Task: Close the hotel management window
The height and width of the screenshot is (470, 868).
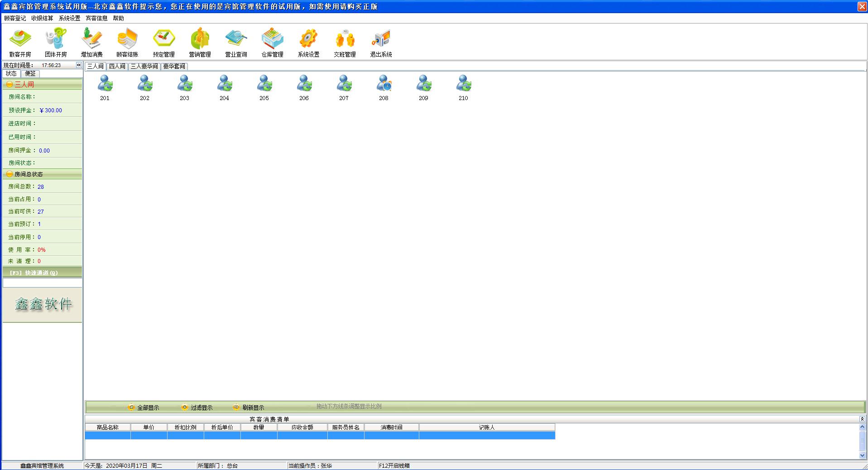Action: click(x=862, y=6)
